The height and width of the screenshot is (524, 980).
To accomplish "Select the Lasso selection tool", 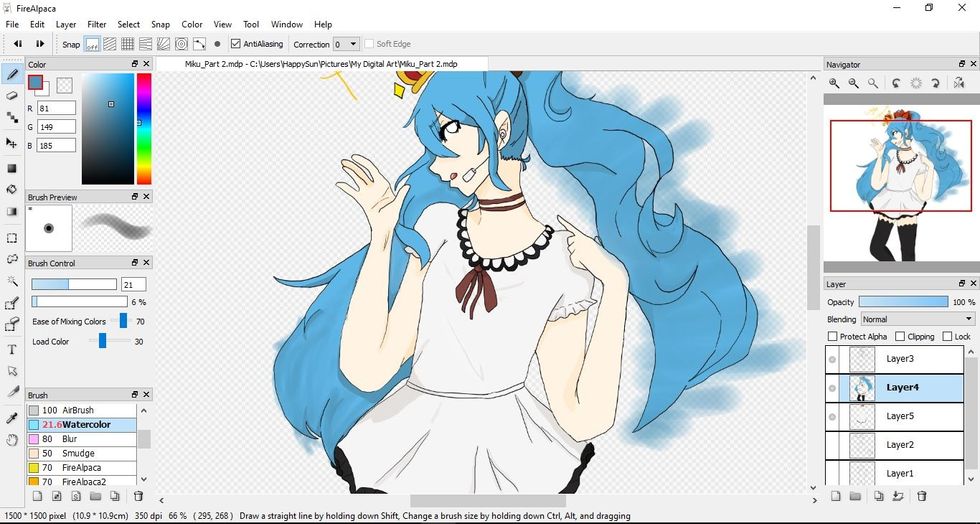I will point(11,259).
